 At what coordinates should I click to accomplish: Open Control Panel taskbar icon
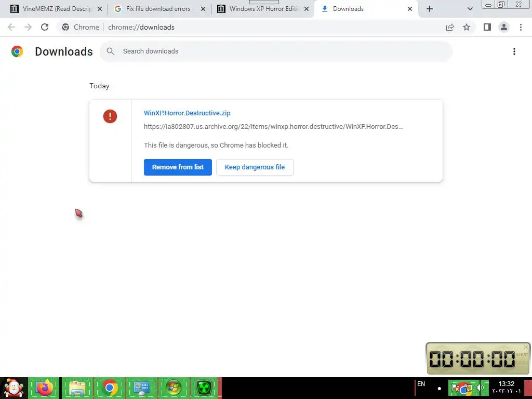(141, 388)
